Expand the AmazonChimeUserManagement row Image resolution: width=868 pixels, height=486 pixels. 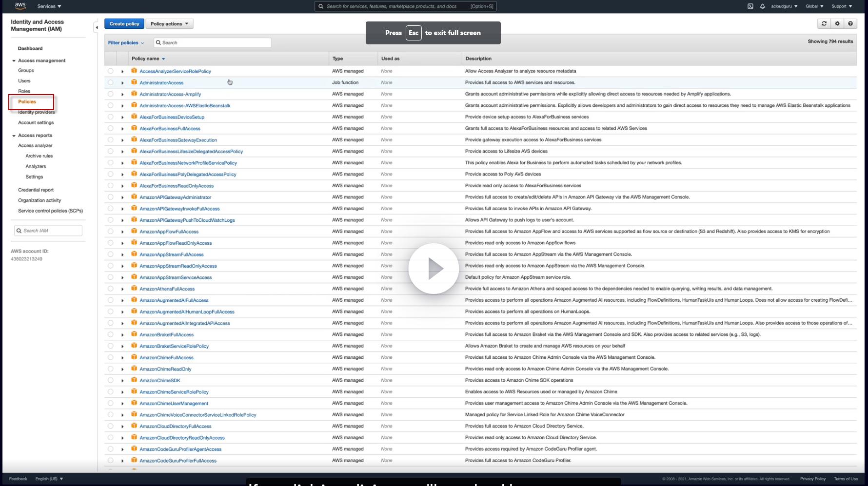[122, 404]
